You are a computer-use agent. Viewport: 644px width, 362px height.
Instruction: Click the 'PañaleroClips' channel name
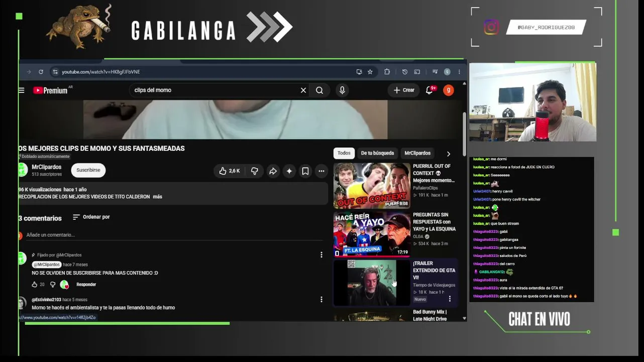[x=425, y=188]
